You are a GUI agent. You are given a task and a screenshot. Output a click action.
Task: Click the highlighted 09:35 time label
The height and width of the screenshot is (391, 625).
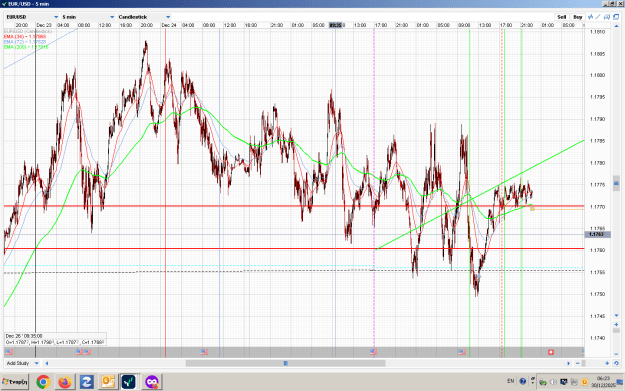(x=336, y=25)
